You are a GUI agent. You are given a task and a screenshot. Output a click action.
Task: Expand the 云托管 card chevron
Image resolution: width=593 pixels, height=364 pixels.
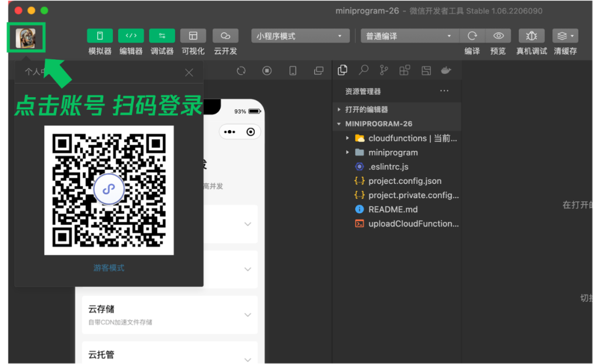[x=248, y=360]
